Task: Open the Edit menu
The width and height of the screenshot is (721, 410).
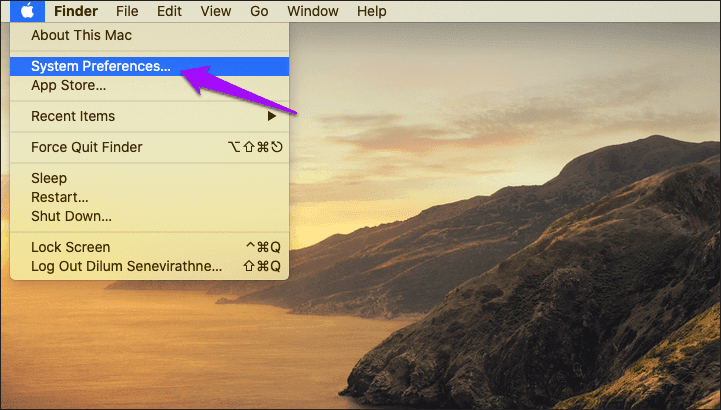Action: tap(169, 11)
